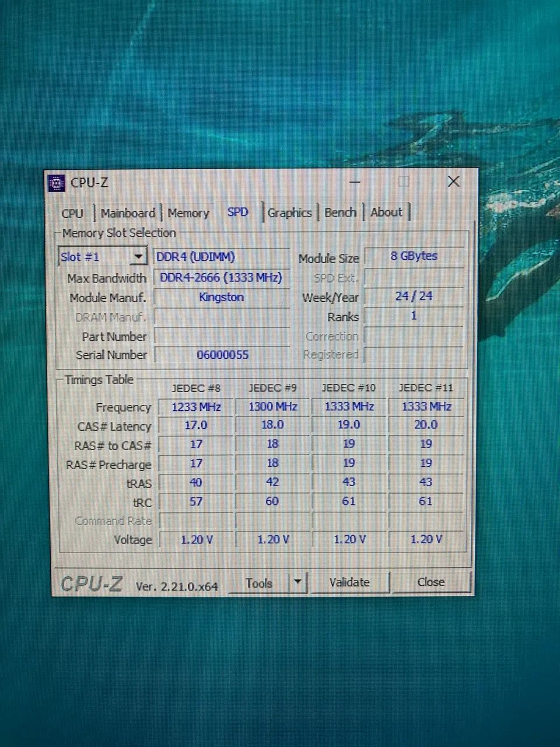This screenshot has height=747, width=560.
Task: Click the 24 / 24 week/year value
Action: pyautogui.click(x=414, y=296)
